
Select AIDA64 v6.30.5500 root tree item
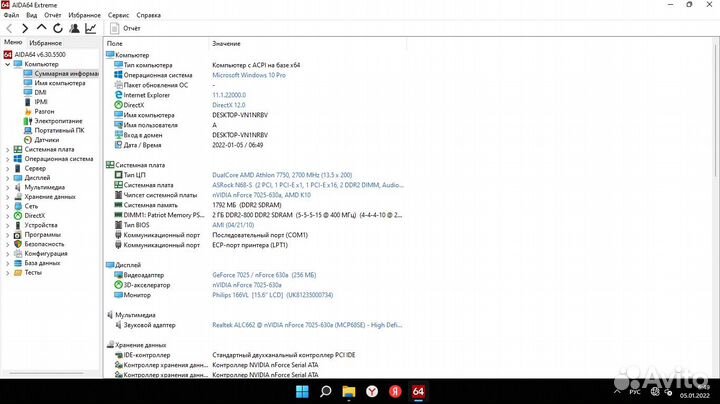(35, 55)
